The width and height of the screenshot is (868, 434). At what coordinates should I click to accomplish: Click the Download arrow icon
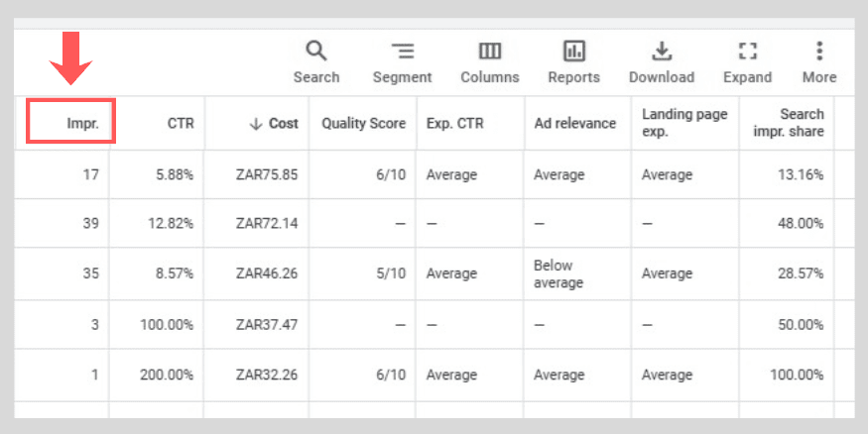[661, 52]
